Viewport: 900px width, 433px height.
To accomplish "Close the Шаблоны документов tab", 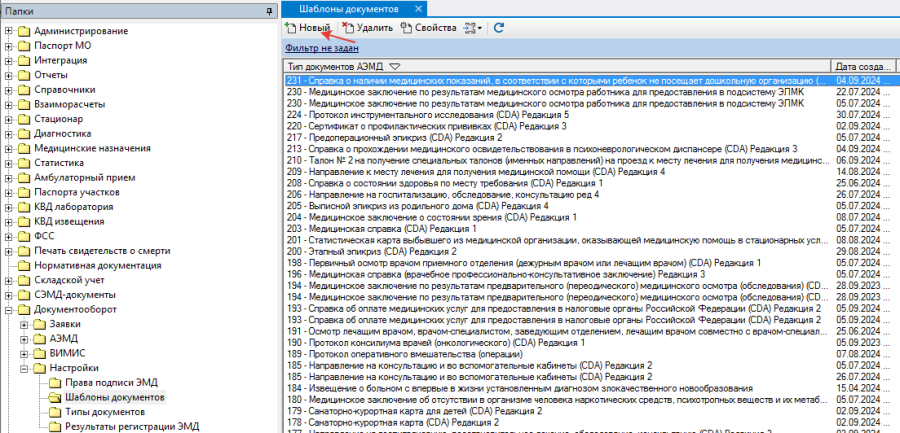I will [x=418, y=9].
